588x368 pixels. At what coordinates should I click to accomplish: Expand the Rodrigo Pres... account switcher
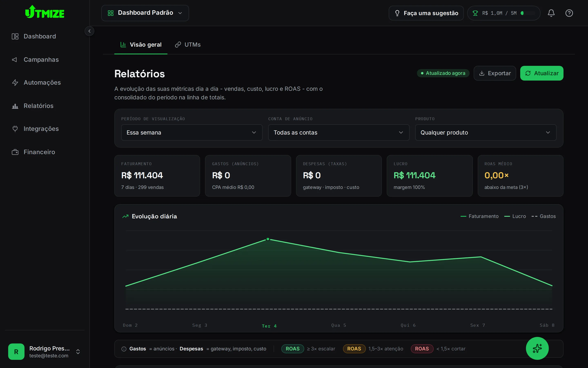(x=78, y=352)
